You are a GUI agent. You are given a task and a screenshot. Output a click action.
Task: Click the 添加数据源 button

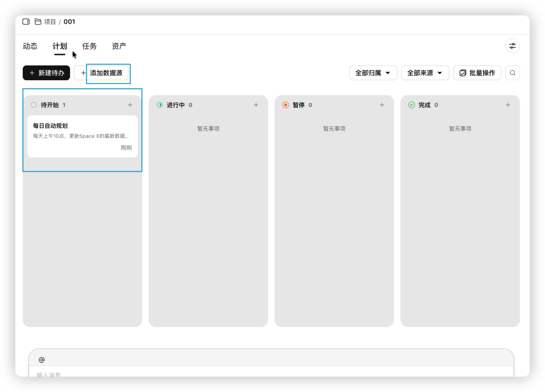tap(101, 73)
